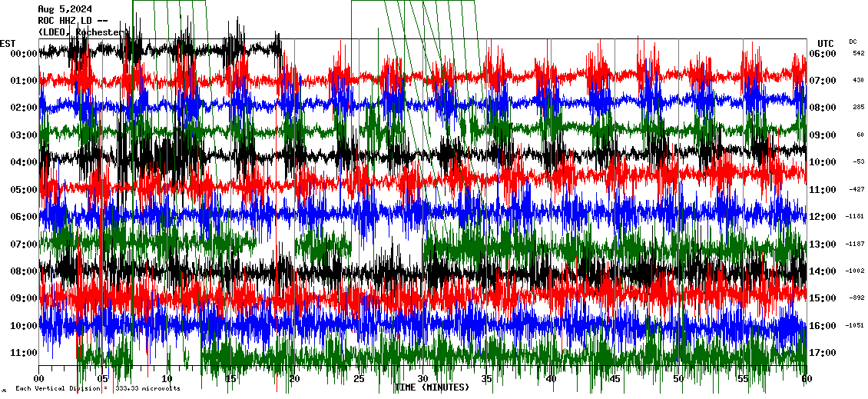This screenshot has width=868, height=399.
Task: Click the EST time zone header
Action: click(8, 43)
